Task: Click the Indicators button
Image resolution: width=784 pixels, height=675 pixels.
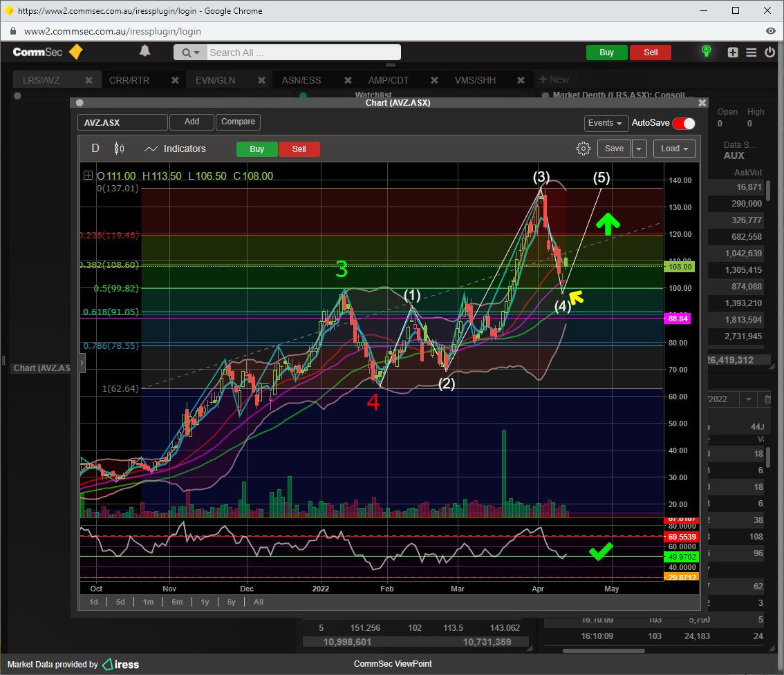Action: (x=176, y=149)
